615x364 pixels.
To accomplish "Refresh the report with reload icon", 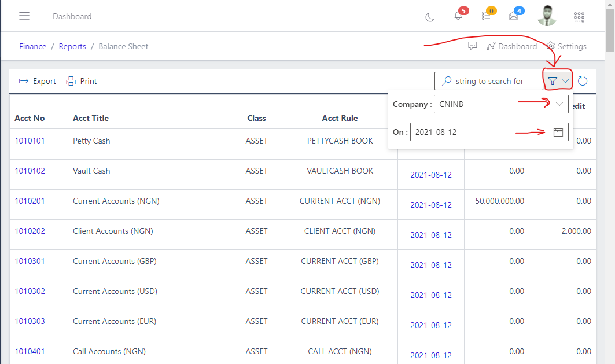I will [x=583, y=81].
